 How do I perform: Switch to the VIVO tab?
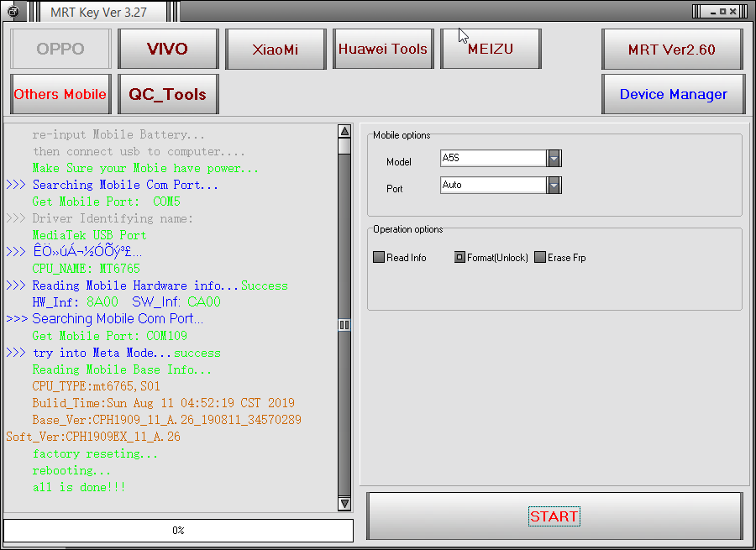(x=168, y=49)
